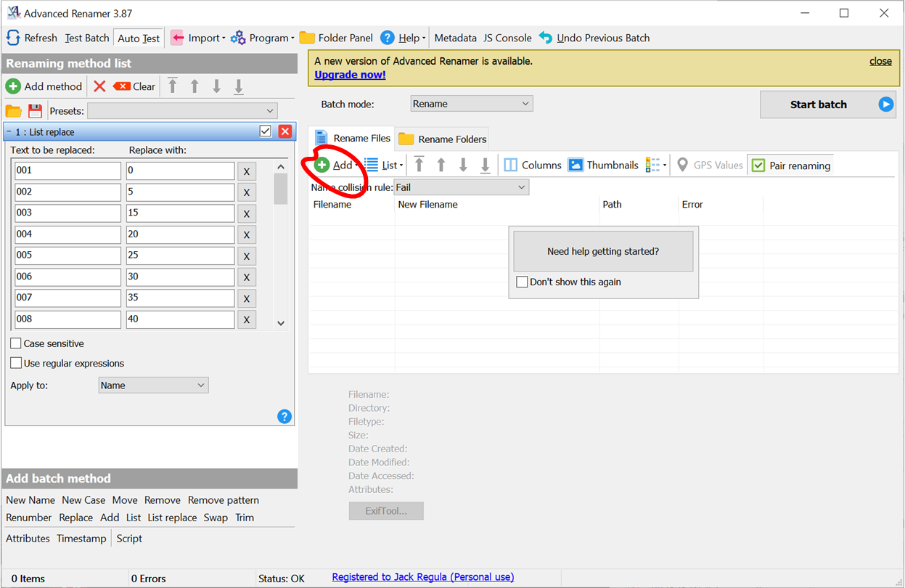
Task: Clear the renaming method list
Action: click(134, 86)
